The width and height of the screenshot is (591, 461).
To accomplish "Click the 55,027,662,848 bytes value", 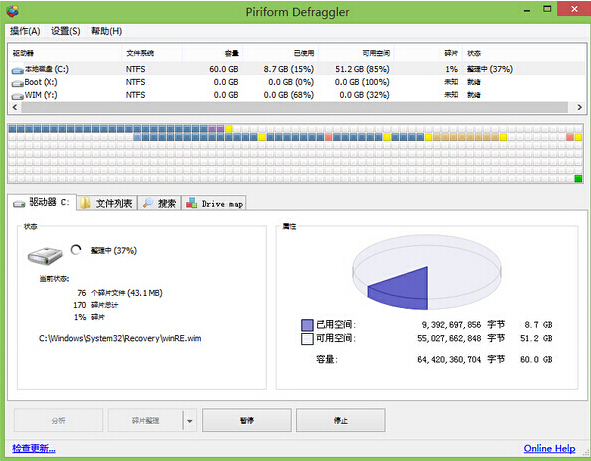I will [x=449, y=338].
